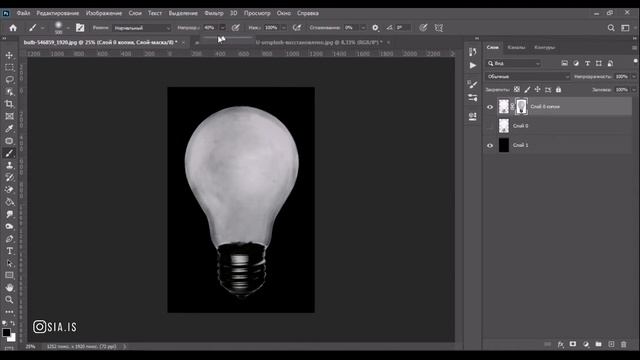Create new adjustment layer icon
Screen dimensions: 640x360
(586, 344)
